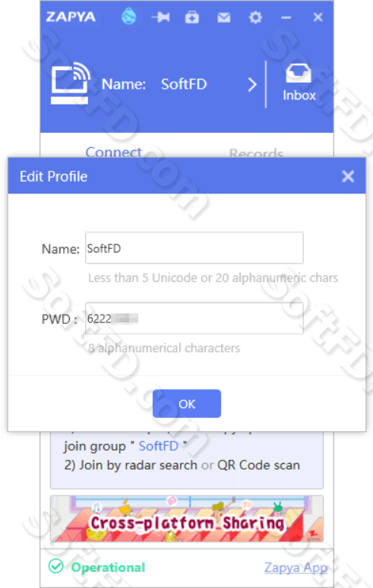Click the SoftFD group name link
The image size is (373, 588).
(x=158, y=446)
